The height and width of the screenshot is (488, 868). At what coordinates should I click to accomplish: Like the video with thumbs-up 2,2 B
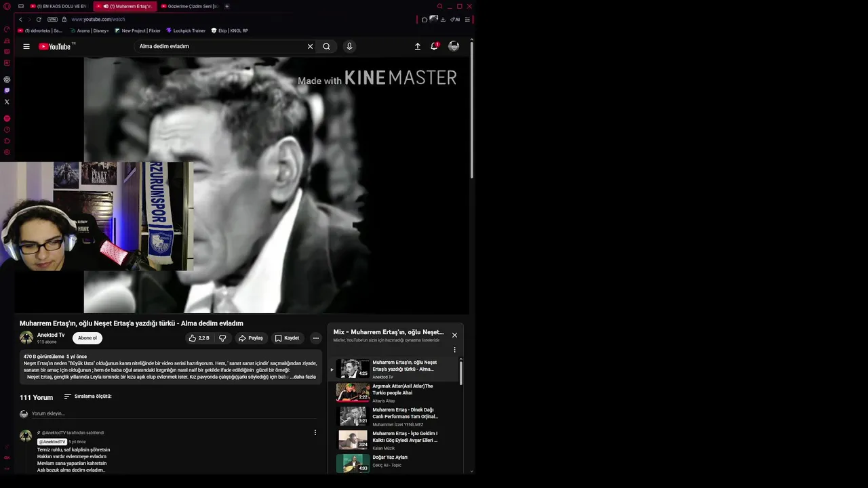pyautogui.click(x=199, y=338)
